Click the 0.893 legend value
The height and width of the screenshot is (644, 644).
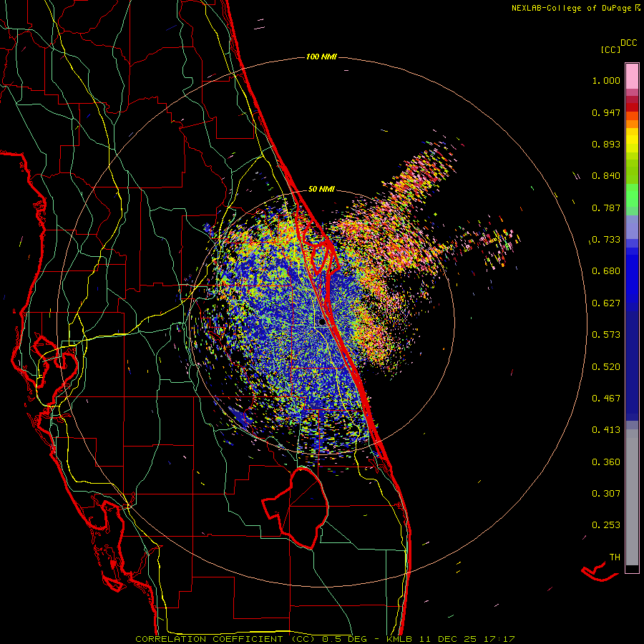point(606,144)
